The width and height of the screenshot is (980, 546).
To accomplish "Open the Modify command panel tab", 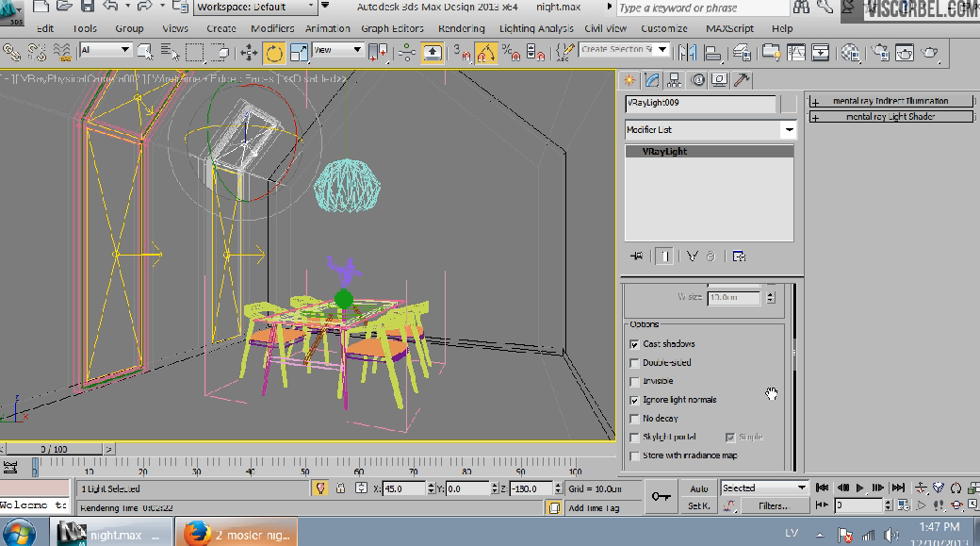I will point(652,80).
